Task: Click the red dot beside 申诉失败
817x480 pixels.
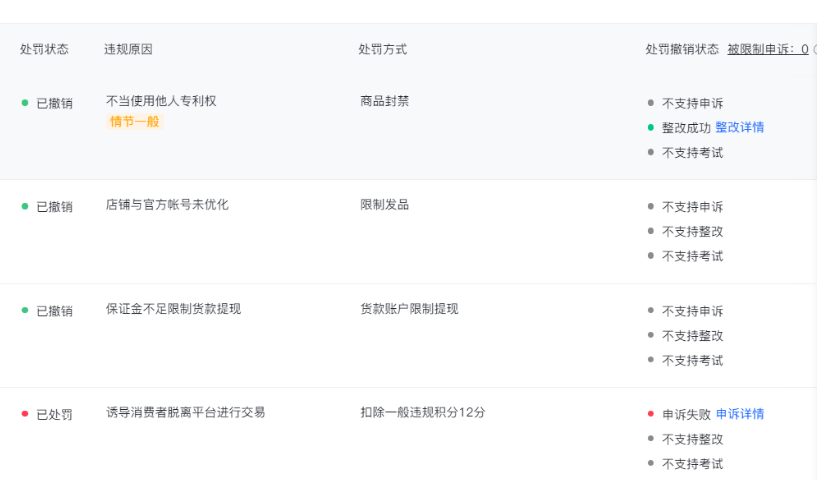Action: [650, 414]
